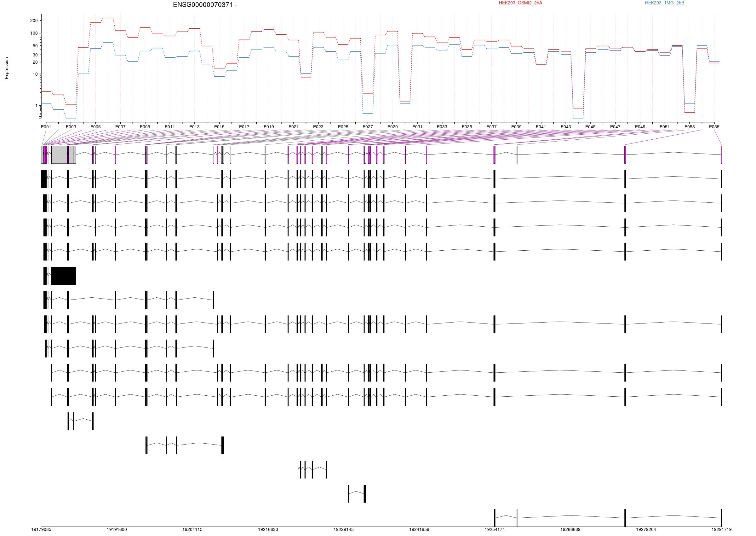Viewport: 756px width, 536px height.
Task: Click the large gray exon block in gene model
Action: (x=59, y=155)
